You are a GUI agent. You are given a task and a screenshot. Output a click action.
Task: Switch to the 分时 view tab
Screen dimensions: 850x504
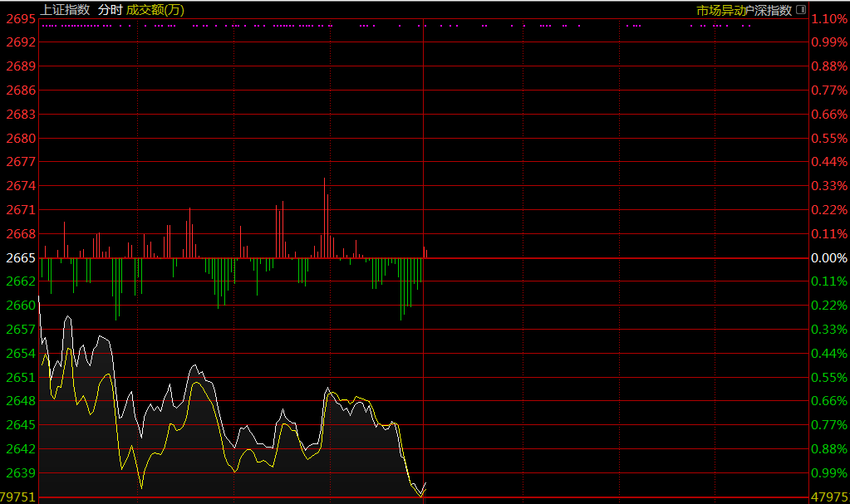(109, 10)
